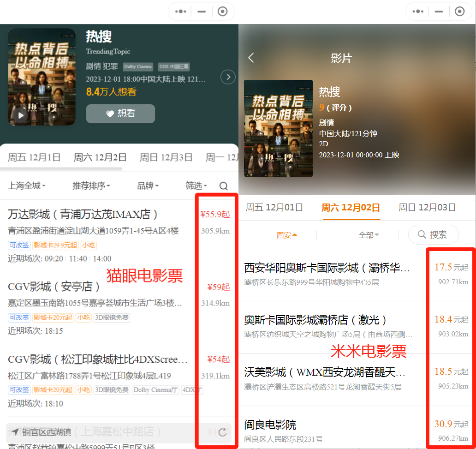Image resolution: width=476 pixels, height=449 pixels.
Task: Expand the 品牌 brand dropdown
Action: tap(148, 186)
